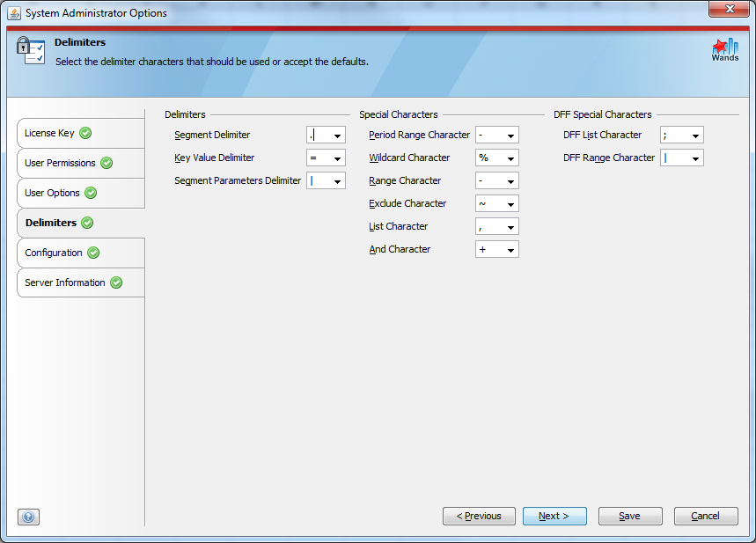Click the Exclude Character label
Viewport: 756px width, 543px height.
pyautogui.click(x=407, y=203)
